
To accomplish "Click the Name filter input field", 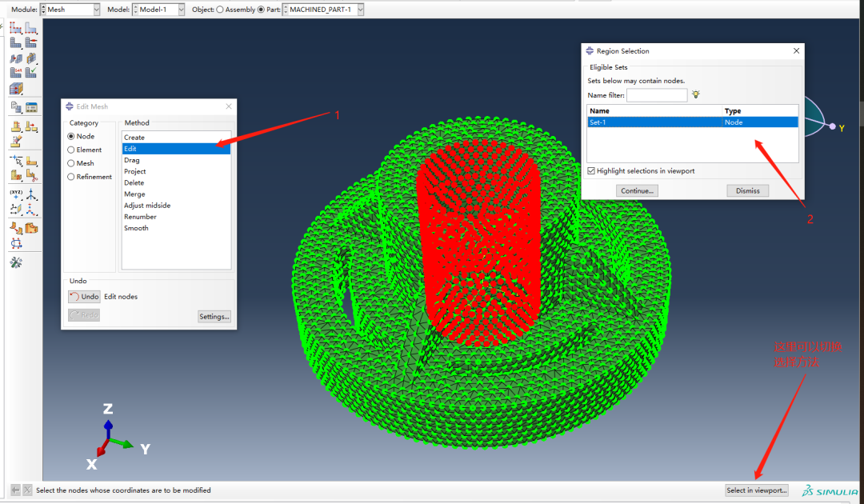I will tap(657, 94).
